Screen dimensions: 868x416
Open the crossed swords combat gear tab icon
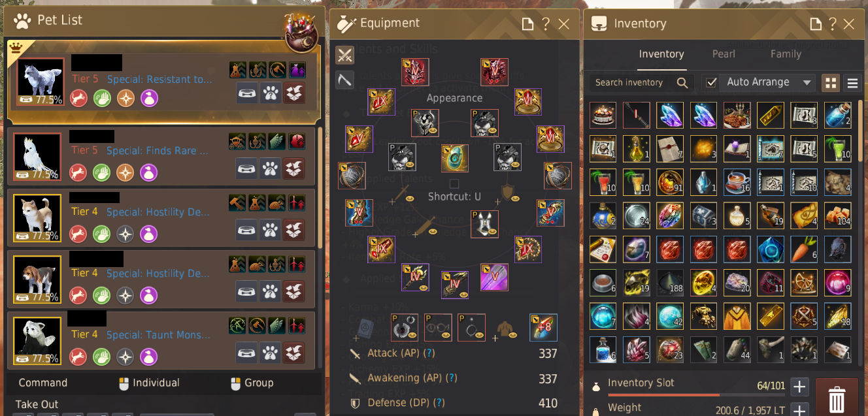tap(345, 55)
